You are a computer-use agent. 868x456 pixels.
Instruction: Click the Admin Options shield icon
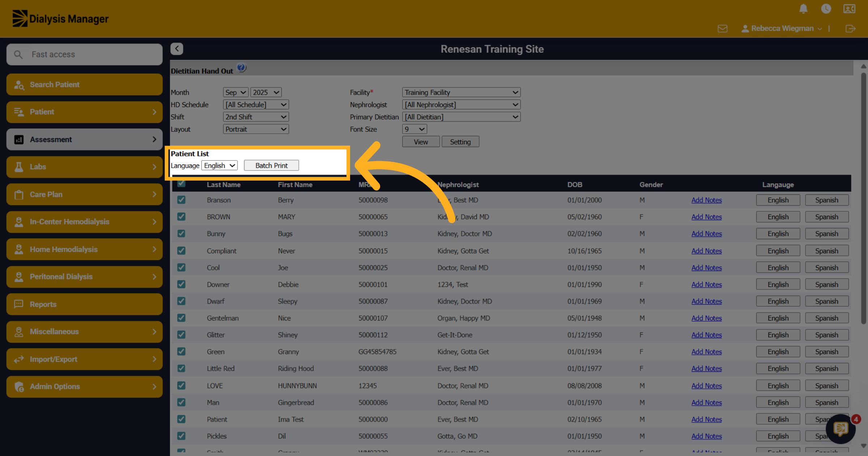19,387
